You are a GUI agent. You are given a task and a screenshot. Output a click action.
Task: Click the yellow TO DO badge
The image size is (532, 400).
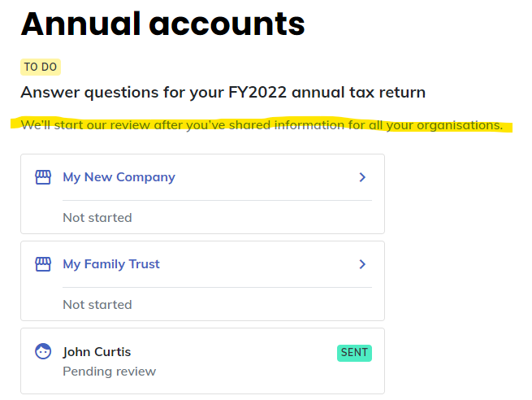(41, 67)
